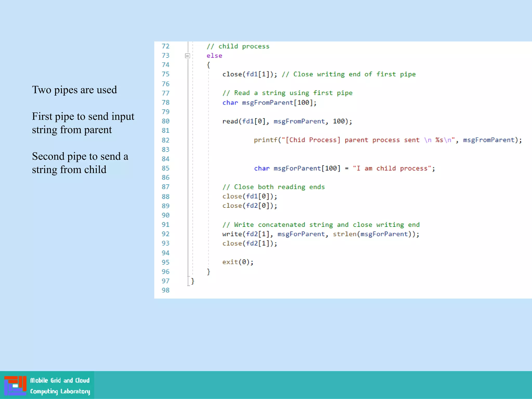Click the exit(0) statement

pyautogui.click(x=238, y=262)
